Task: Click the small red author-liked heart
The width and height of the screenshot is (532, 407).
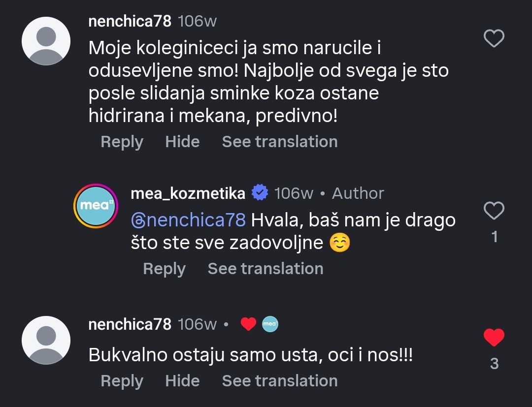Action: (248, 324)
